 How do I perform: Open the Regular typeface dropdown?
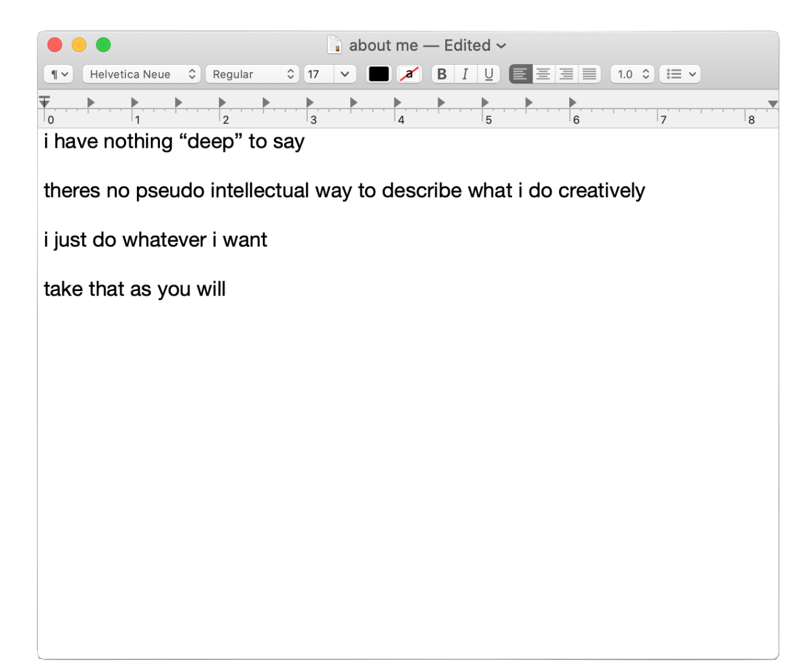(252, 74)
